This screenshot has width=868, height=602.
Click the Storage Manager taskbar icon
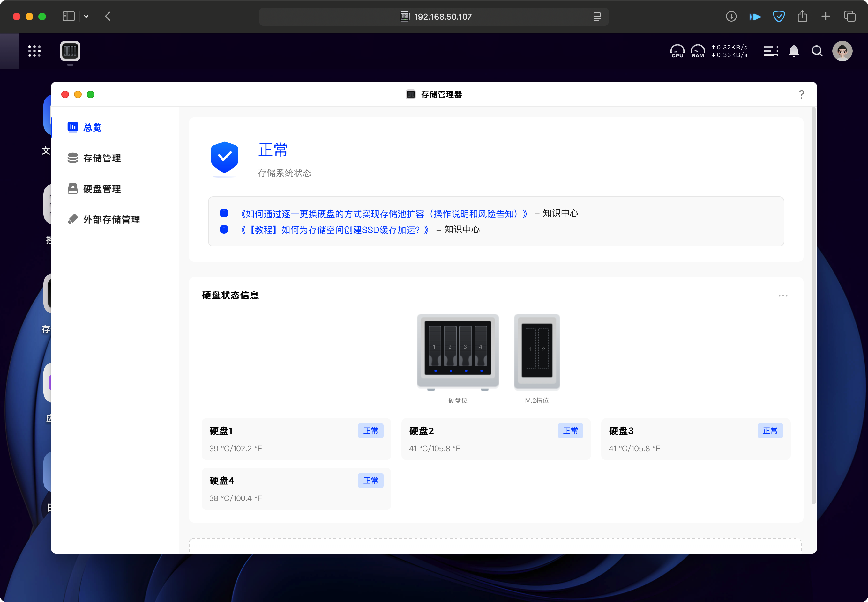tap(70, 51)
